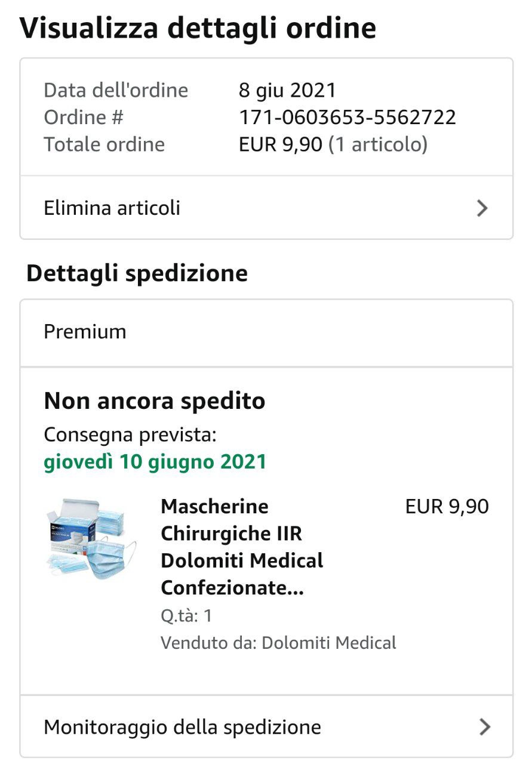532x764 pixels.
Task: Tap the green delivery date giovedì 10 giugno
Action: [155, 461]
